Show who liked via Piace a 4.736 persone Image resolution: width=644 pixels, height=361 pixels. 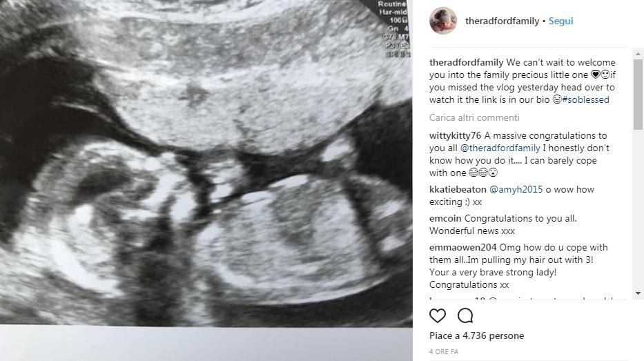[476, 335]
